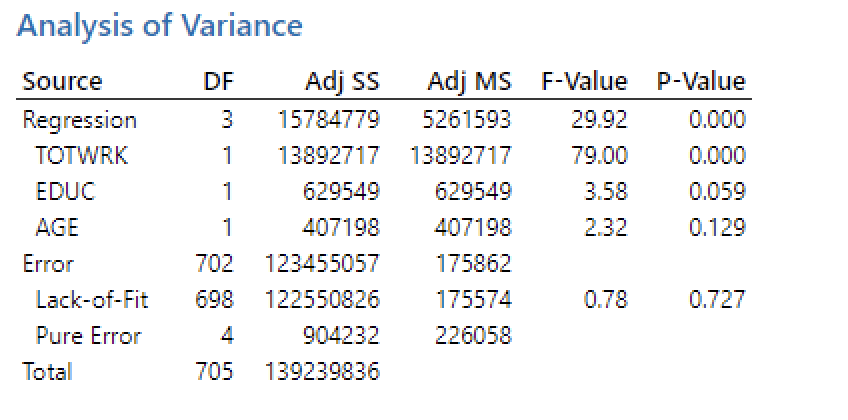Click the Lack-of-Fit P-Value 0.727

tap(718, 299)
